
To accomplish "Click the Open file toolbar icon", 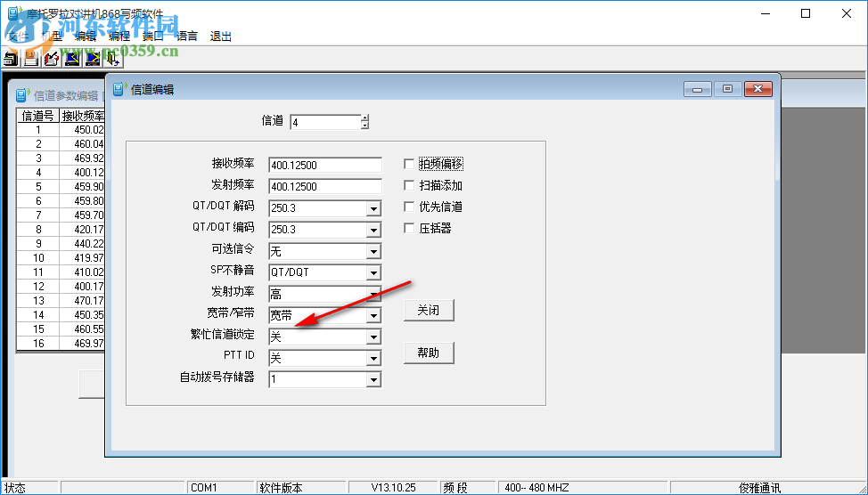I will (11, 58).
